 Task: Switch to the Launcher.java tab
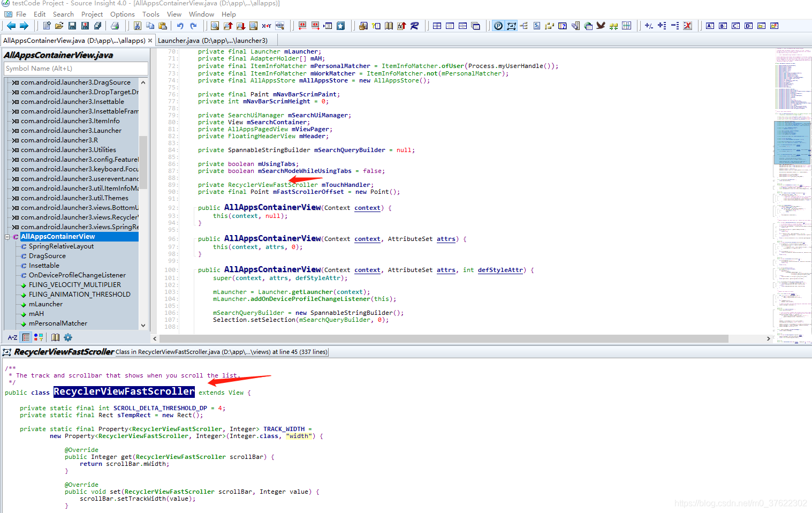click(213, 41)
